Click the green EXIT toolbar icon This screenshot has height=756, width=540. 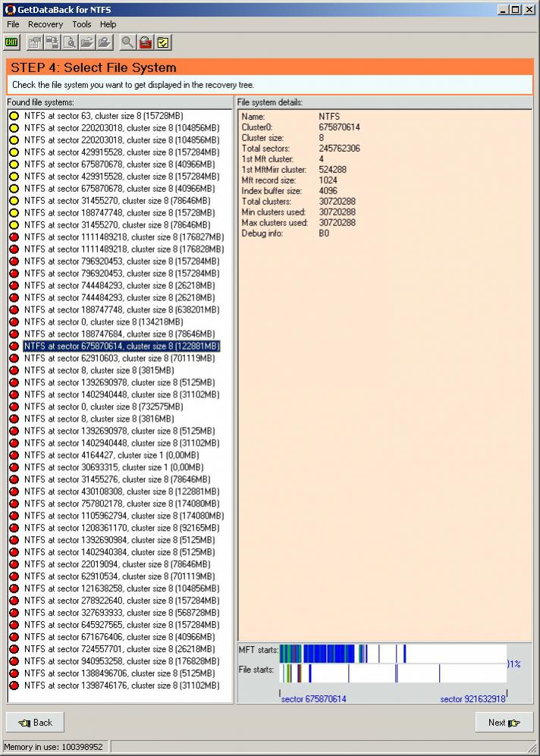[11, 42]
